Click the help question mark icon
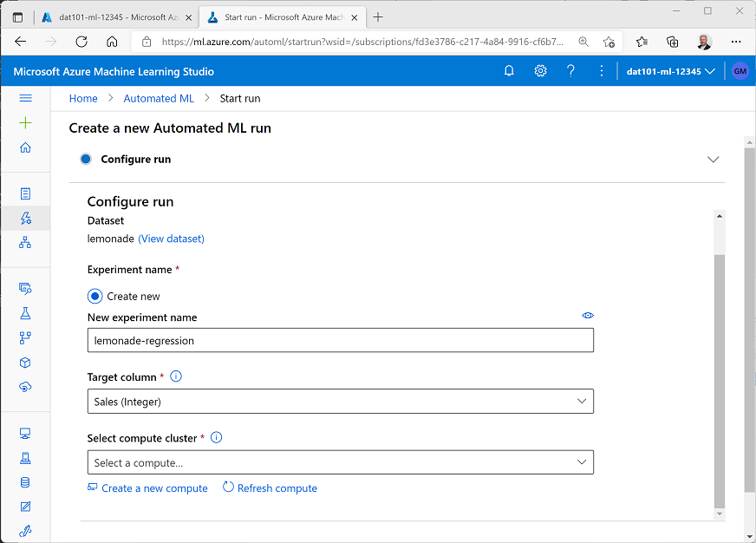 570,70
